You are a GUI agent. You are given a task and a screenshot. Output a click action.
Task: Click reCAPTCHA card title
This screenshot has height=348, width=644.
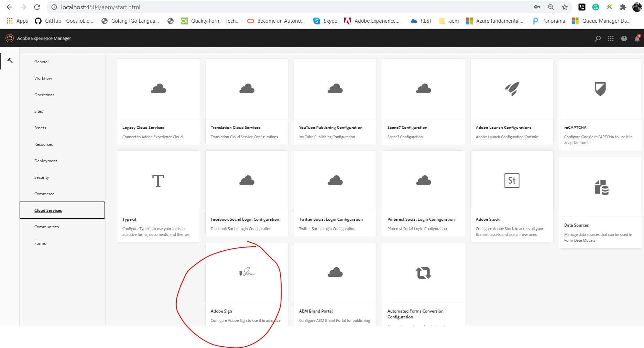pos(575,128)
